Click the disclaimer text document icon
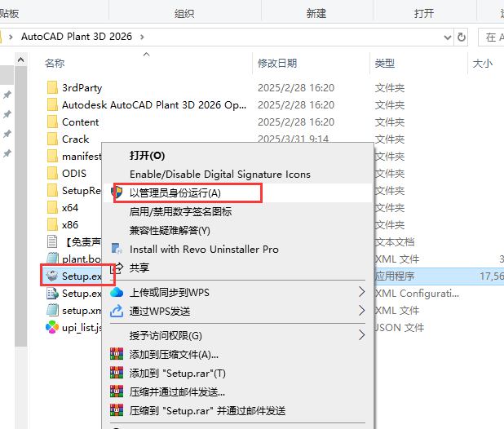This screenshot has width=504, height=429. point(52,241)
